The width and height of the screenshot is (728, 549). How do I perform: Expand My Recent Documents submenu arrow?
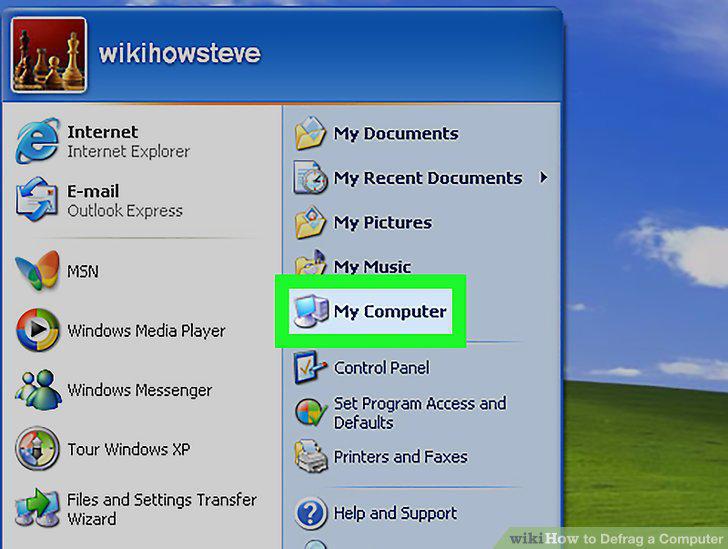pos(543,177)
